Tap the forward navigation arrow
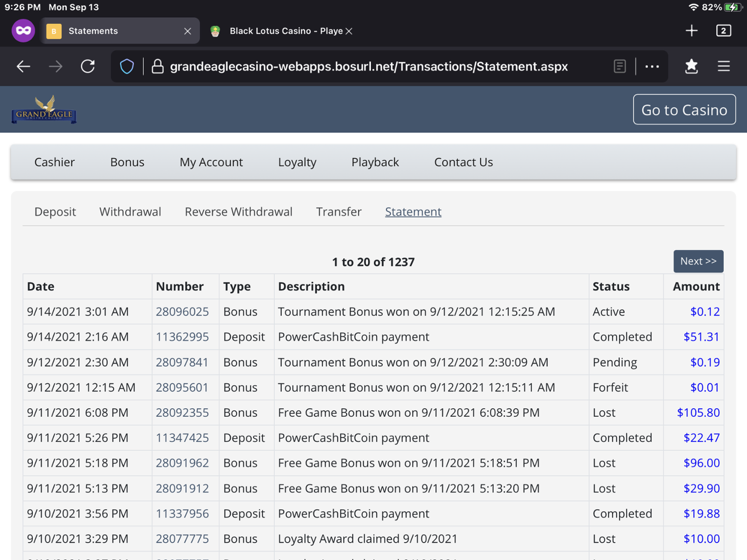Screen dimensions: 747x560 coord(55,66)
